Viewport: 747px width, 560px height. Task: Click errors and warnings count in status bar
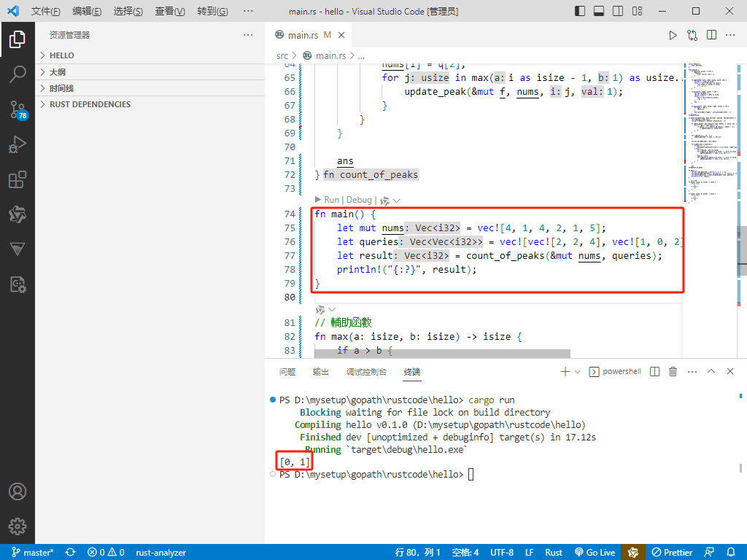click(x=106, y=553)
